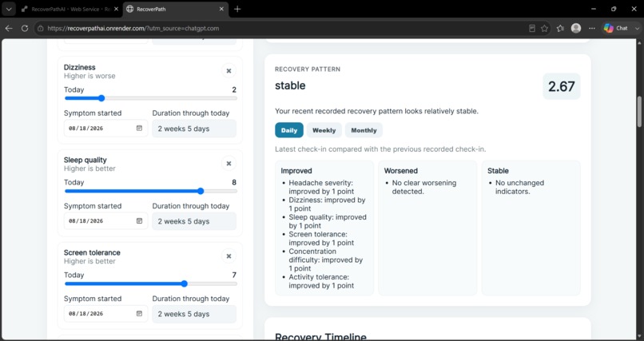Click the Screen tolerance card title

92,253
